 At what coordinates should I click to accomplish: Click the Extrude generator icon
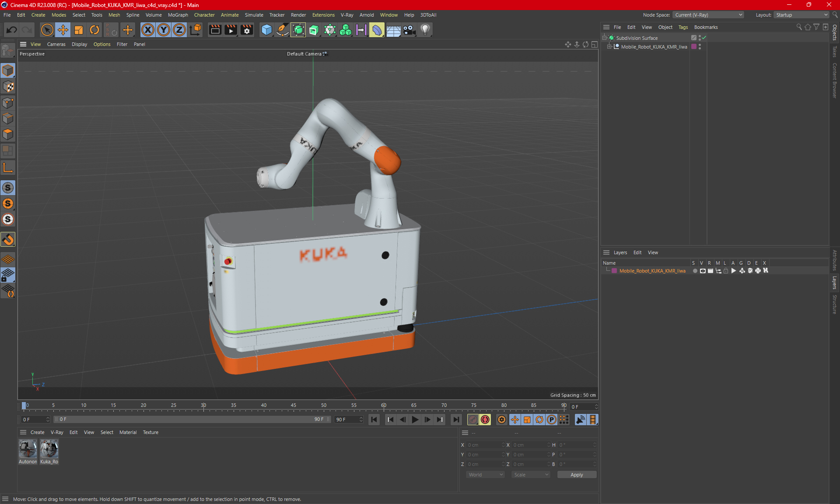(x=314, y=30)
